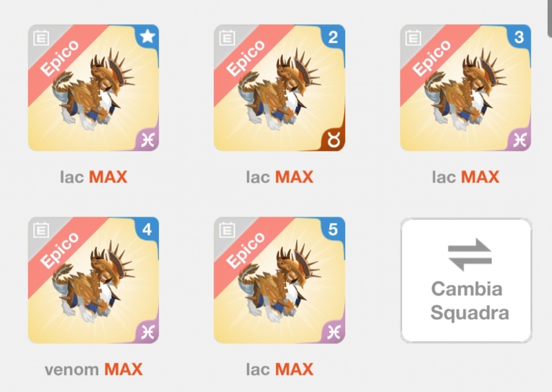Open the notes icon on card 4

(x=41, y=230)
